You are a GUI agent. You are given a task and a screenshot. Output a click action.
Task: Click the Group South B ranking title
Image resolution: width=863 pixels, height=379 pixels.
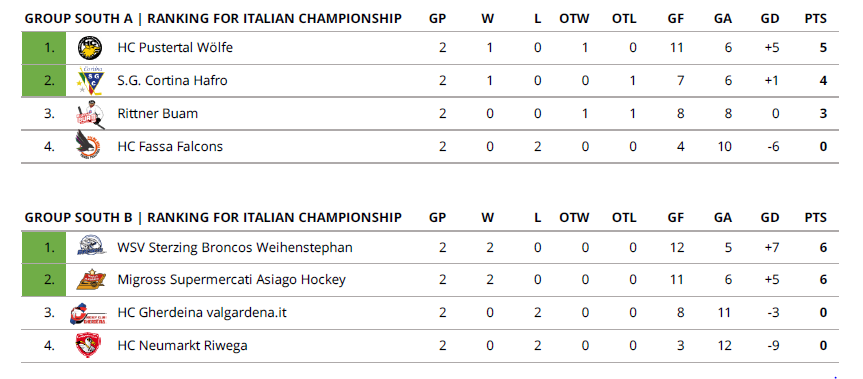213,218
